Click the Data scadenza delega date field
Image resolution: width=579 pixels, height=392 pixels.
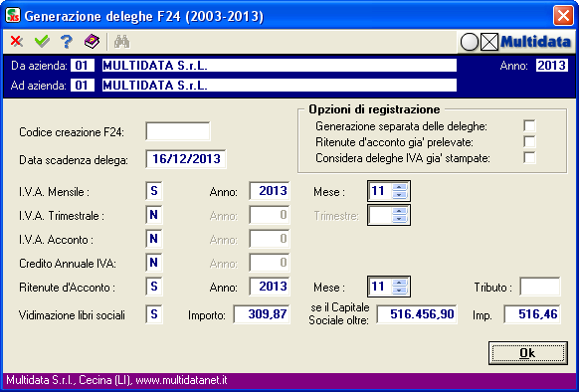tap(186, 159)
